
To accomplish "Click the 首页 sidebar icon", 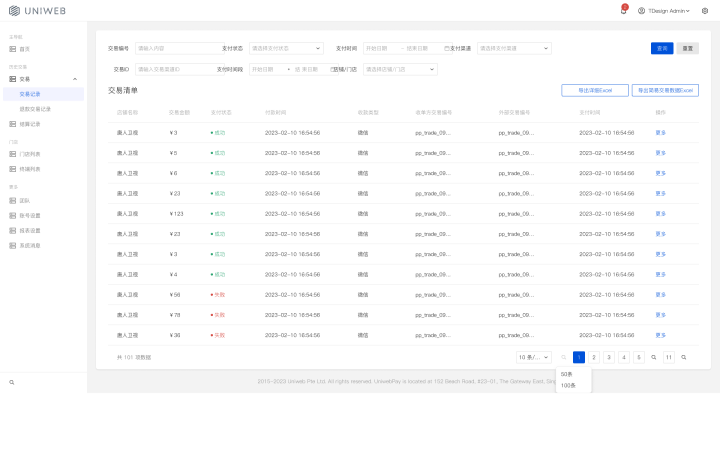I will (x=13, y=49).
